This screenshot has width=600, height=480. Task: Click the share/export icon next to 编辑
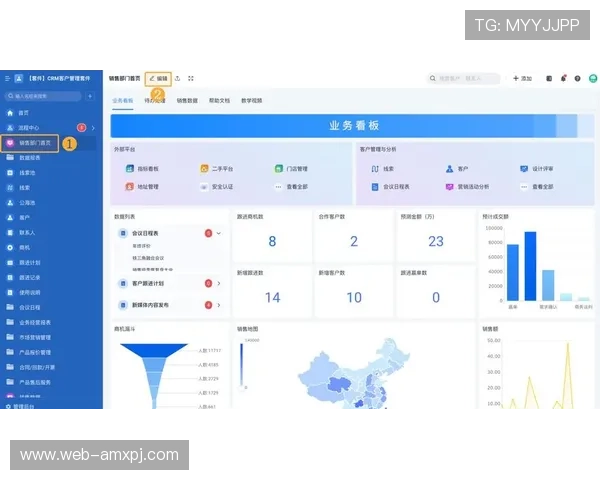(177, 78)
